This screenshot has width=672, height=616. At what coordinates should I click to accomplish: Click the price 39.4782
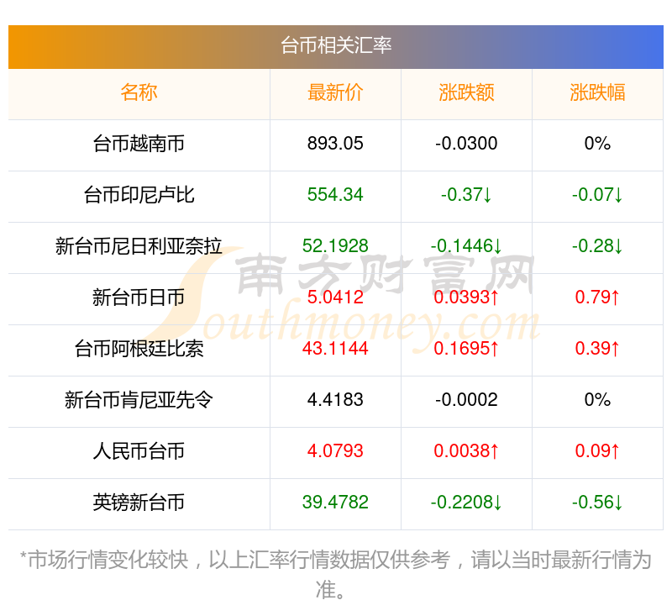(x=335, y=503)
